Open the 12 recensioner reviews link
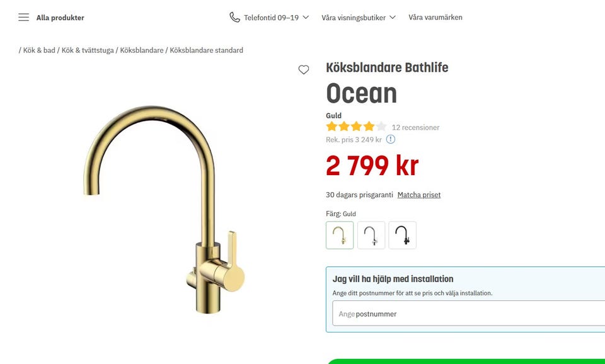 tap(415, 127)
